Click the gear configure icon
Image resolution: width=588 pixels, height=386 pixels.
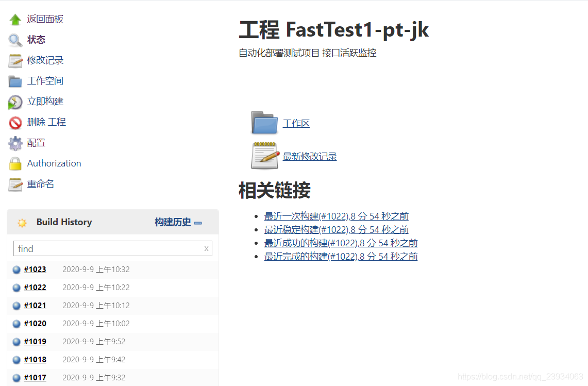[15, 143]
